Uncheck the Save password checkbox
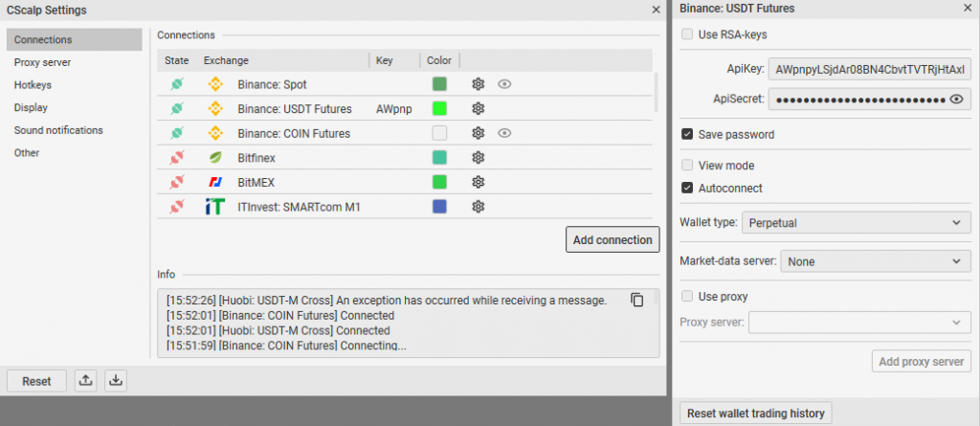980x426 pixels. [x=687, y=134]
